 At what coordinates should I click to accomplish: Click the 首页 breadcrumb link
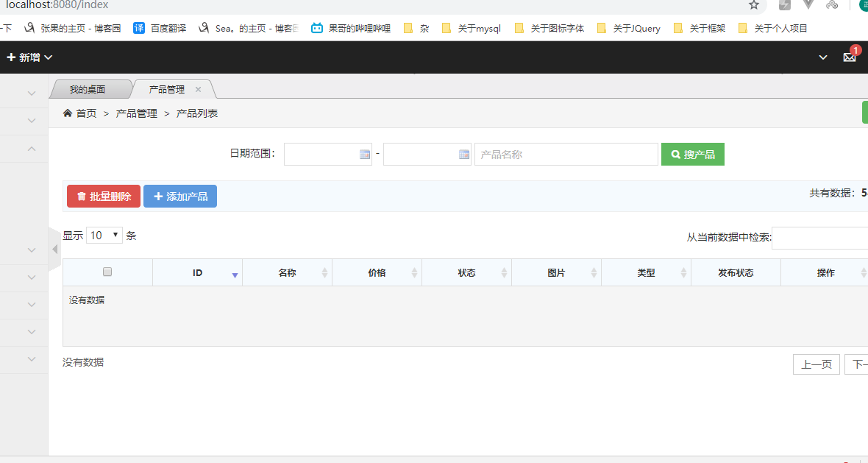tap(86, 113)
